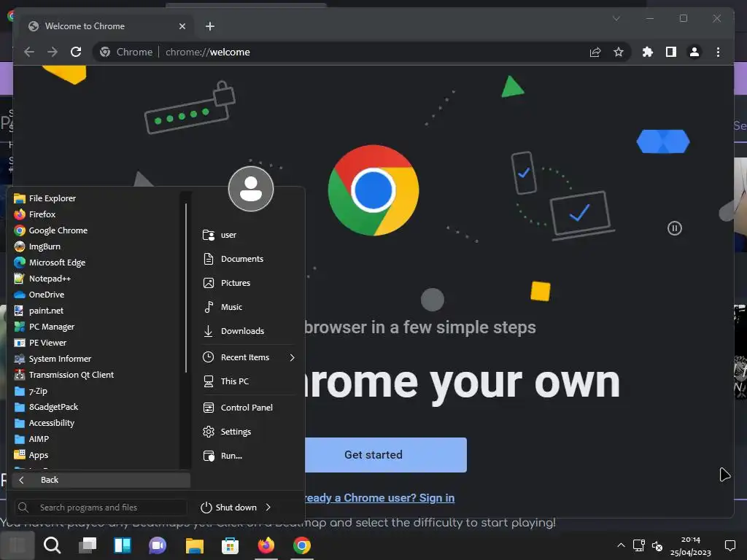This screenshot has width=747, height=560.
Task: Open a new Chrome tab
Action: [x=210, y=27]
